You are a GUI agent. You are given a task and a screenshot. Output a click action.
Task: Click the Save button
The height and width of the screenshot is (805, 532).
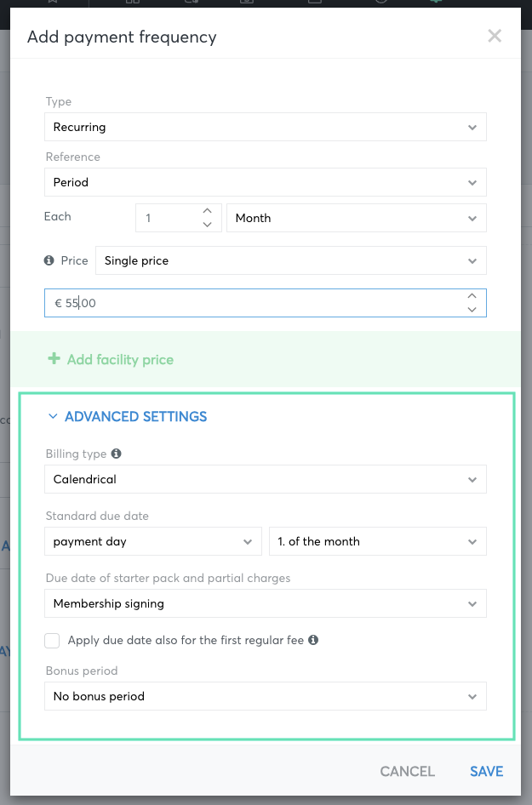(486, 771)
